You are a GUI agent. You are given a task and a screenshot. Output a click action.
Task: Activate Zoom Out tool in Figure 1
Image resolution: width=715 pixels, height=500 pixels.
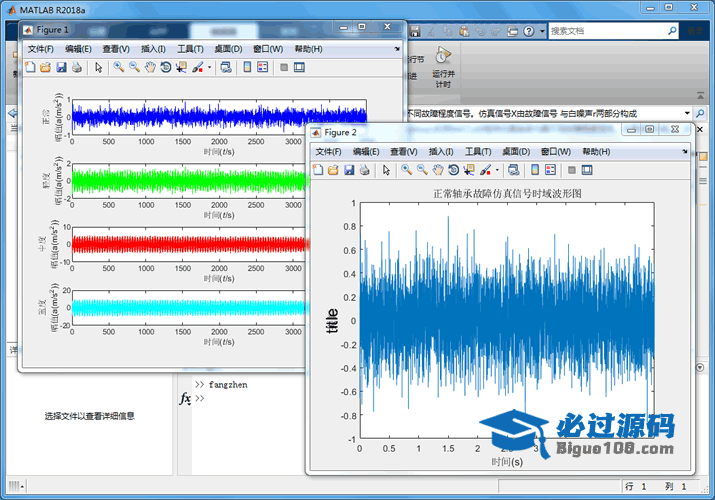point(134,67)
